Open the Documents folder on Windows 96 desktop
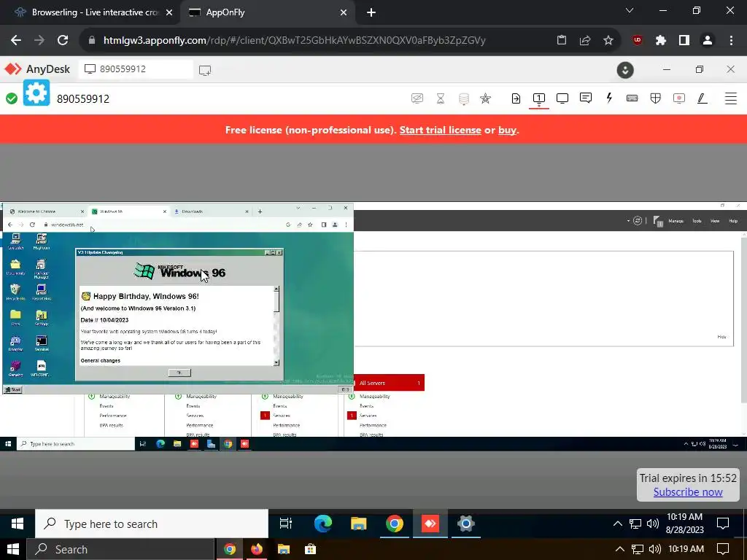Screen dimensions: 747x560 click(15, 267)
